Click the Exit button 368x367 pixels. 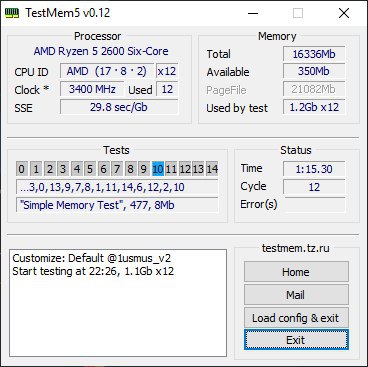(x=296, y=340)
